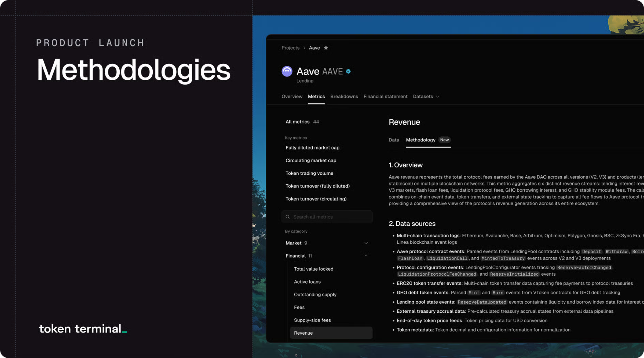Open the Data tab under Revenue
Viewport: 644px width, 358px height.
pos(394,140)
